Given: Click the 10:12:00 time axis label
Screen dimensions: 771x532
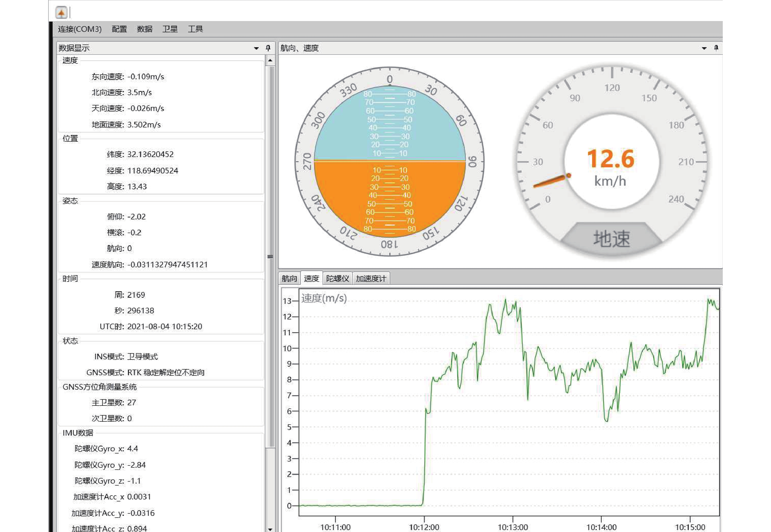Looking at the screenshot, I should pos(424,527).
